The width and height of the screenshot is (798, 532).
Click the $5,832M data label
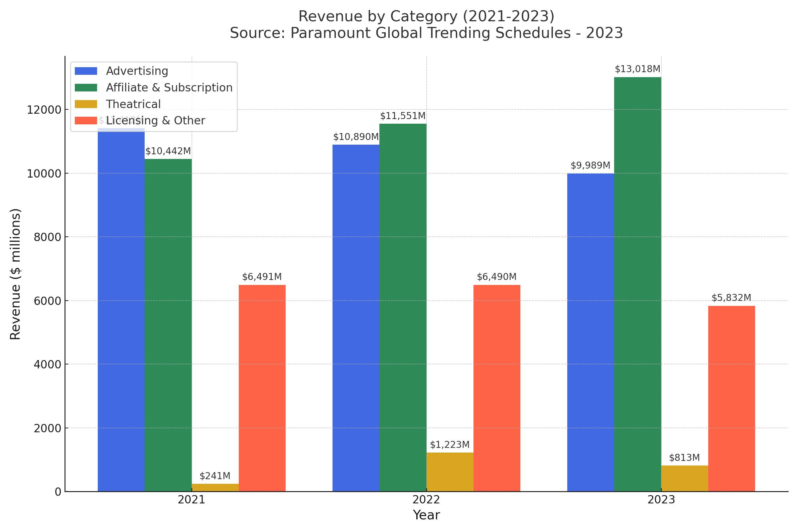(731, 298)
